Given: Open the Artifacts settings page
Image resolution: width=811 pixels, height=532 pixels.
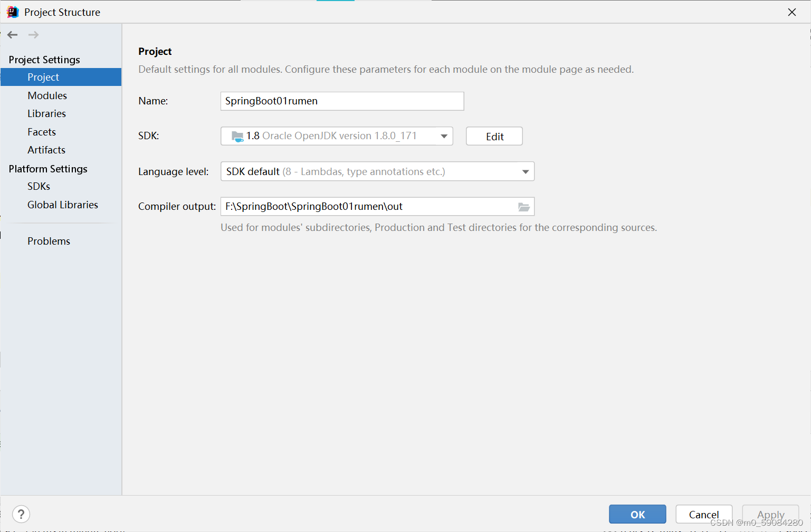Looking at the screenshot, I should (x=46, y=150).
